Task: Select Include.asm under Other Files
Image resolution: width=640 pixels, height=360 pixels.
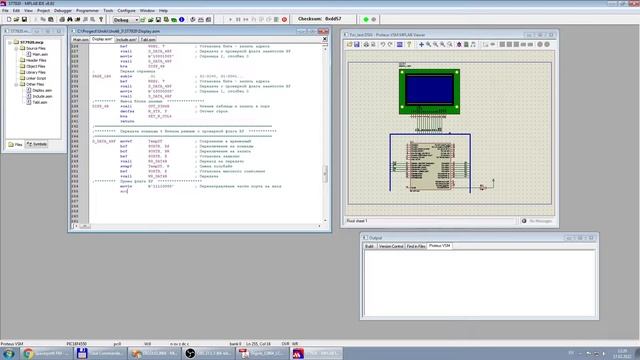Action: point(42,96)
